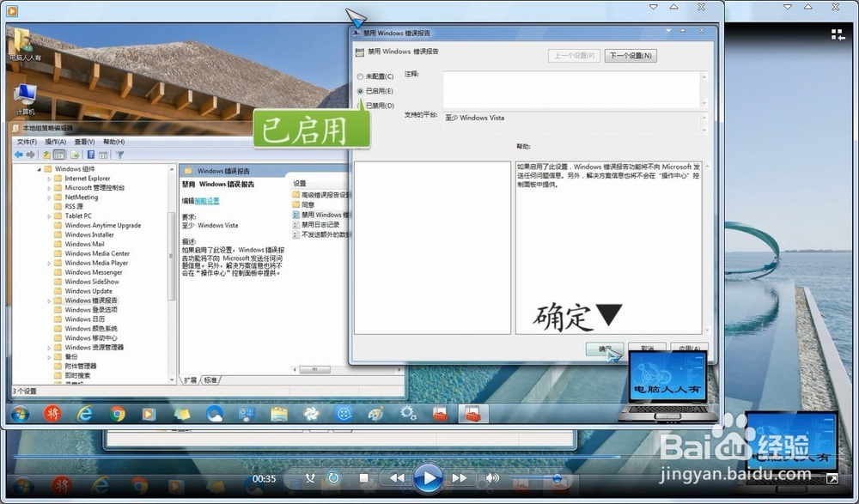Click the 应用(A) button in the dialog
This screenshot has height=504, width=859.
[689, 349]
